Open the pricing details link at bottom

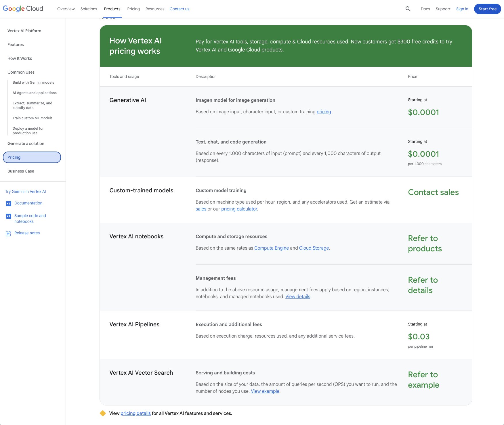click(135, 413)
